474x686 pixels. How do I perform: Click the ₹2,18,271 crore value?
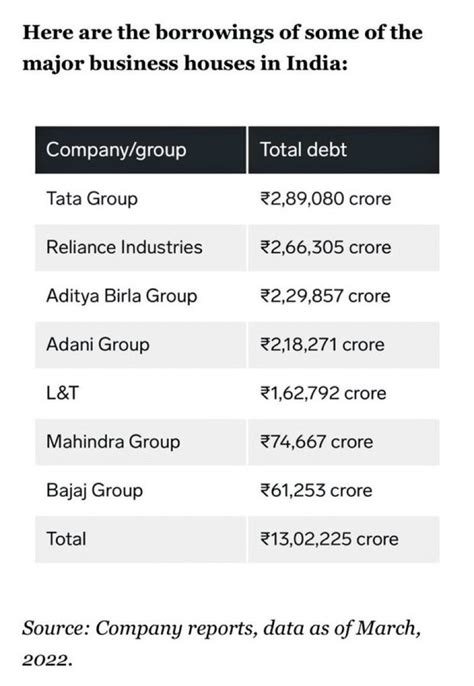tap(322, 345)
